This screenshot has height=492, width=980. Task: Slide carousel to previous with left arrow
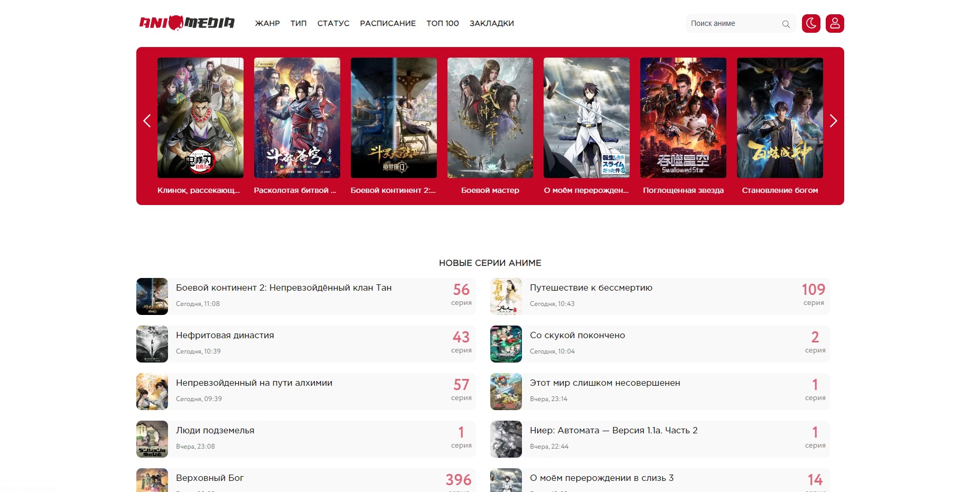(147, 121)
